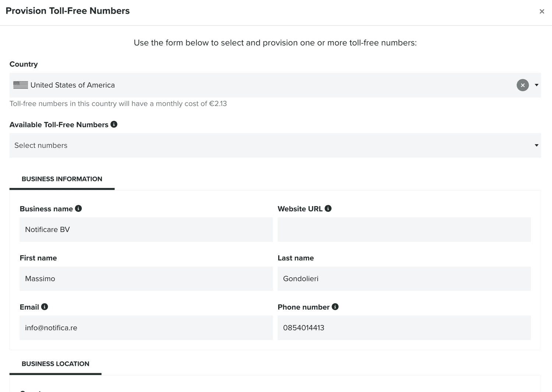This screenshot has width=552, height=392.
Task: Click the empty Website URL field
Action: pyautogui.click(x=404, y=229)
